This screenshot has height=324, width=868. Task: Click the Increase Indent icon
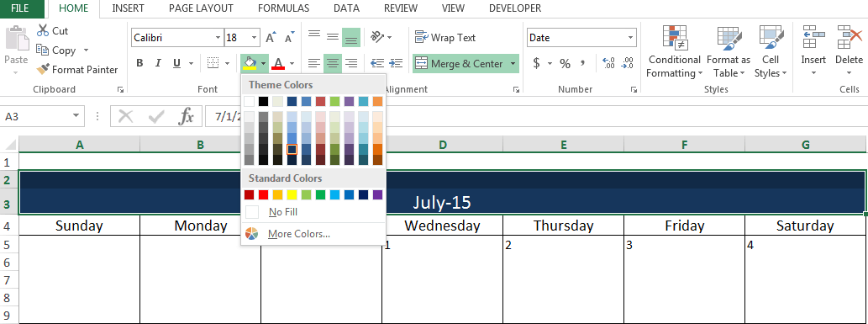click(x=395, y=63)
